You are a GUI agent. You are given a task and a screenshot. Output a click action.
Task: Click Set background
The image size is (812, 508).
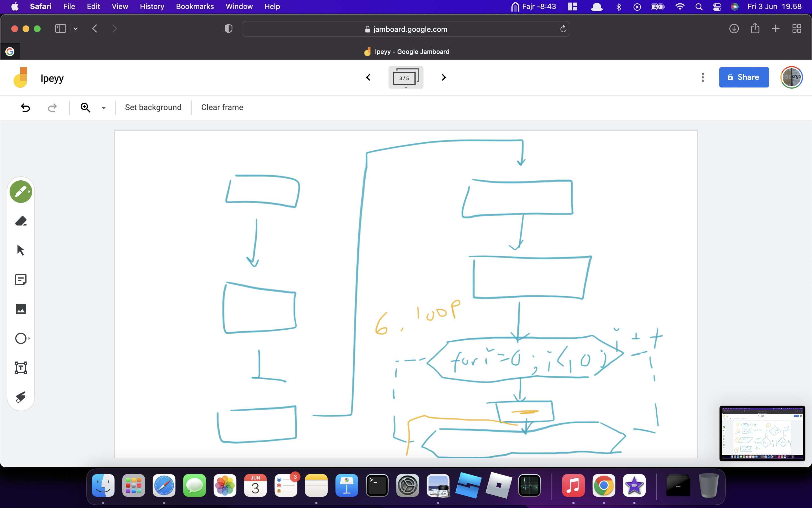click(153, 108)
